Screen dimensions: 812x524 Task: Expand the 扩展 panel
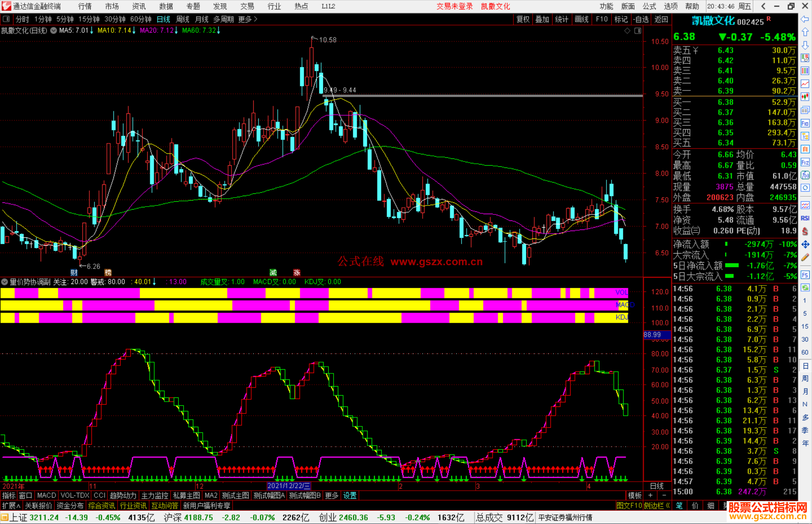pyautogui.click(x=11, y=506)
